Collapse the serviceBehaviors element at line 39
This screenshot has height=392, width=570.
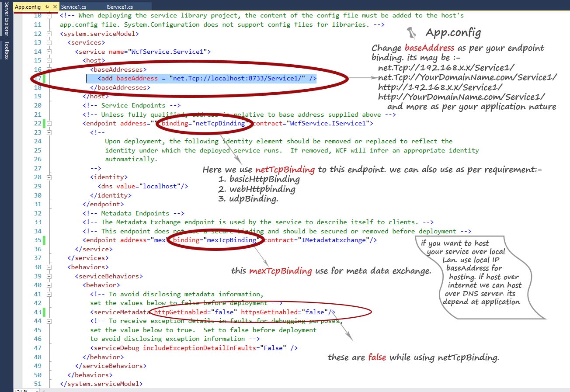(x=49, y=276)
